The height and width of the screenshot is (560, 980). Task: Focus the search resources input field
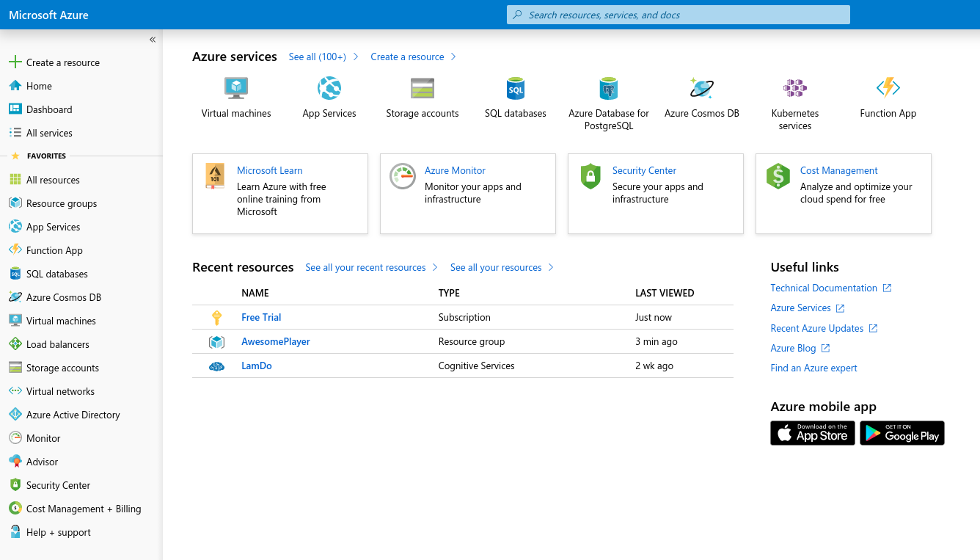(679, 15)
